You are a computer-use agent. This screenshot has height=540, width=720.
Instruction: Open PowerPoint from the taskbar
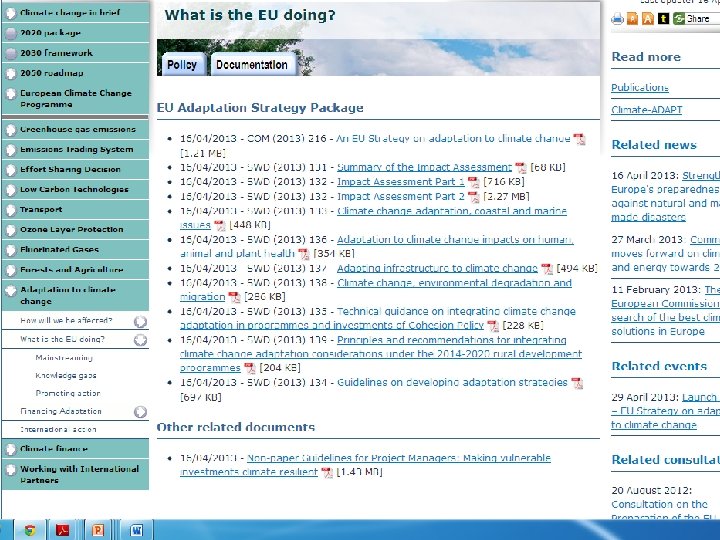click(x=97, y=530)
